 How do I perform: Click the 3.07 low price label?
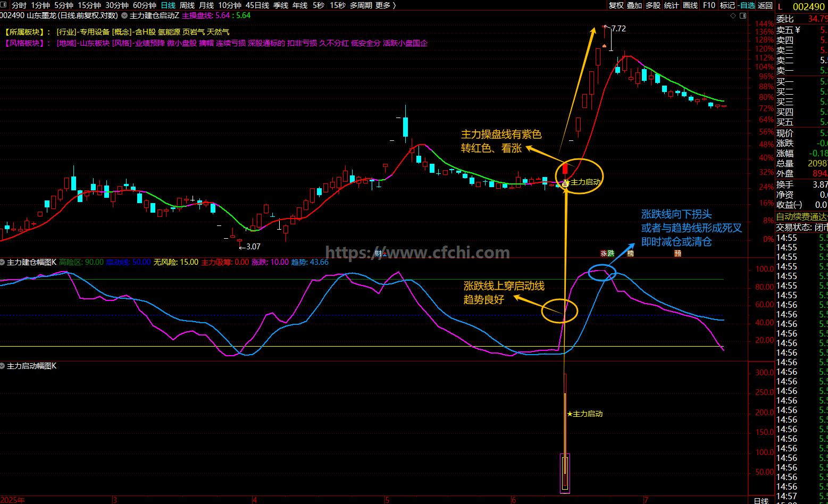[x=253, y=246]
